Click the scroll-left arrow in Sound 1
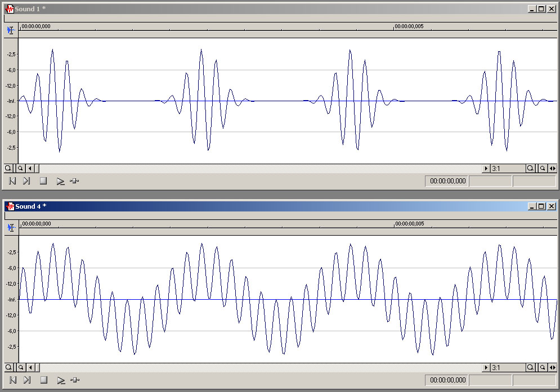The width and height of the screenshot is (560, 392). 30,168
